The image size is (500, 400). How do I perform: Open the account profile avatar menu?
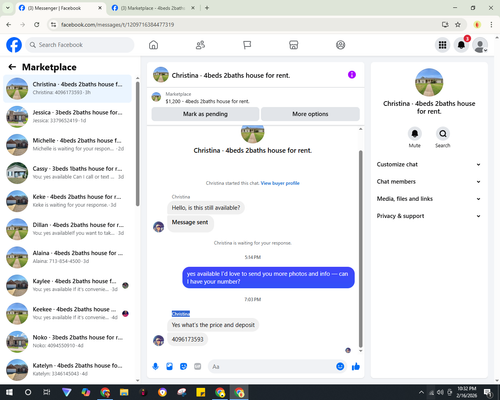click(x=480, y=45)
